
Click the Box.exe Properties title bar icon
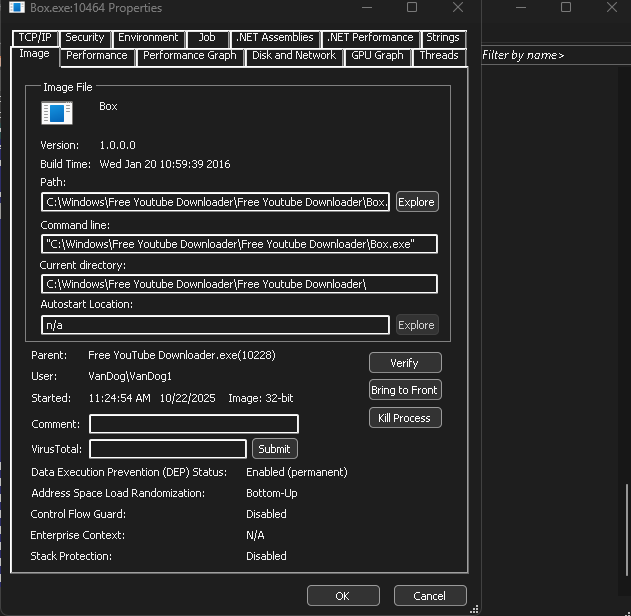pyautogui.click(x=16, y=7)
